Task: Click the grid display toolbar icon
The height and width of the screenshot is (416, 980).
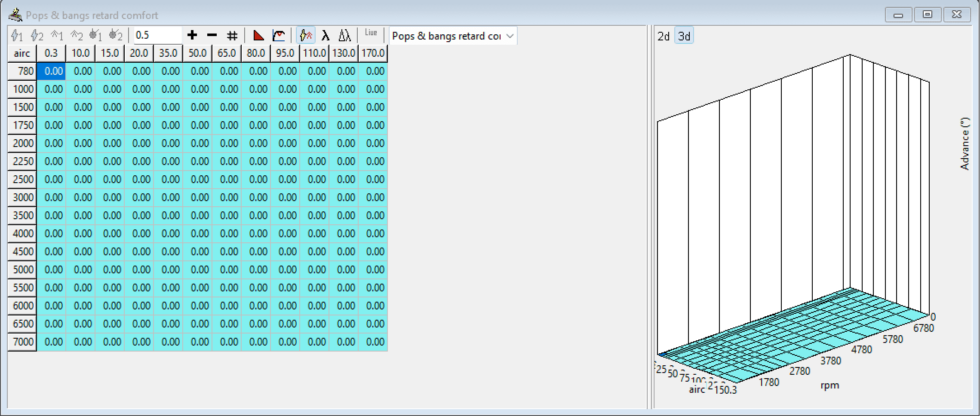Action: [232, 35]
